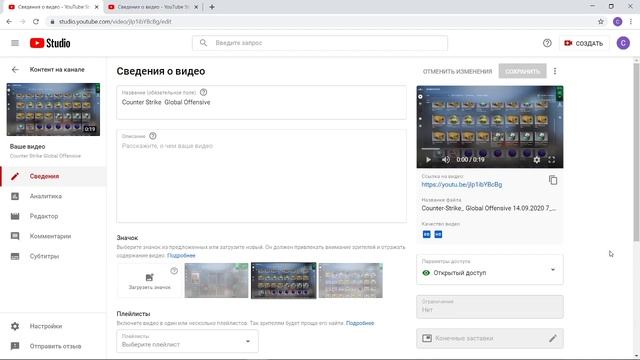
Task: Click the first video quality badge
Action: pyautogui.click(x=427, y=234)
